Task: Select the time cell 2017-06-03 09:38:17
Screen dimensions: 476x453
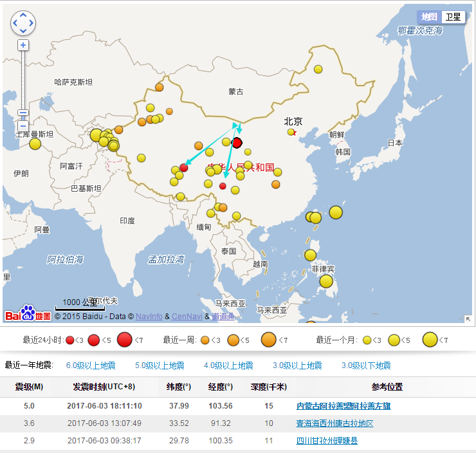Action: pos(104,441)
